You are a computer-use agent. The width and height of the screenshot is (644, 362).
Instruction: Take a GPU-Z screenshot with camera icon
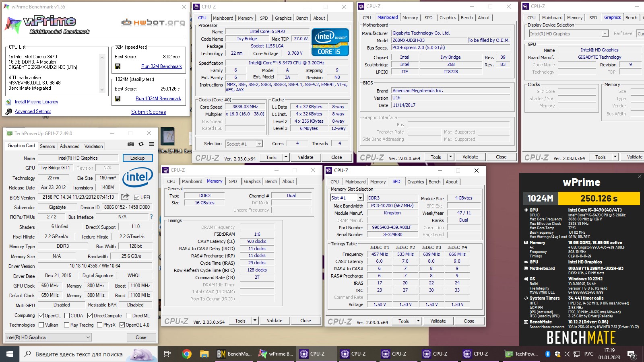click(131, 144)
